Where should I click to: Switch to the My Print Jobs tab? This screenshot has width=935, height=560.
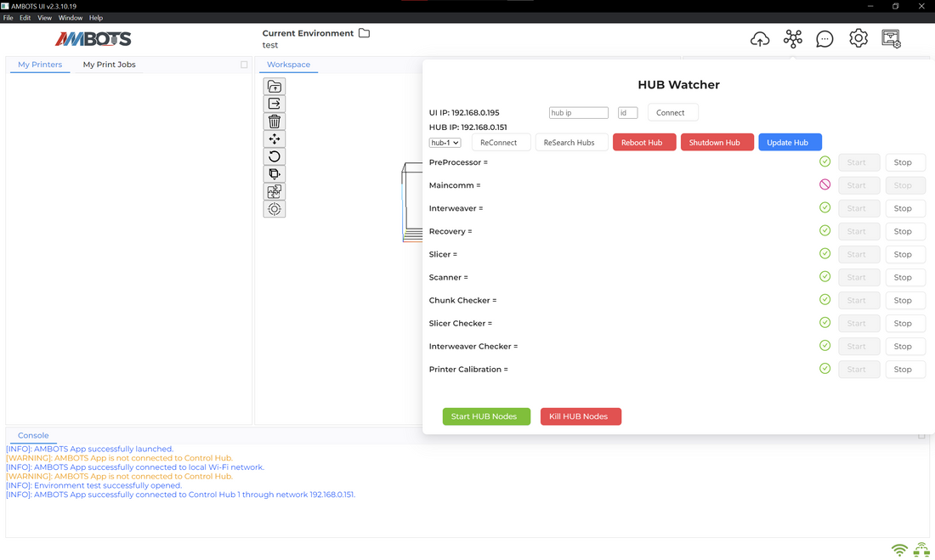click(x=109, y=65)
